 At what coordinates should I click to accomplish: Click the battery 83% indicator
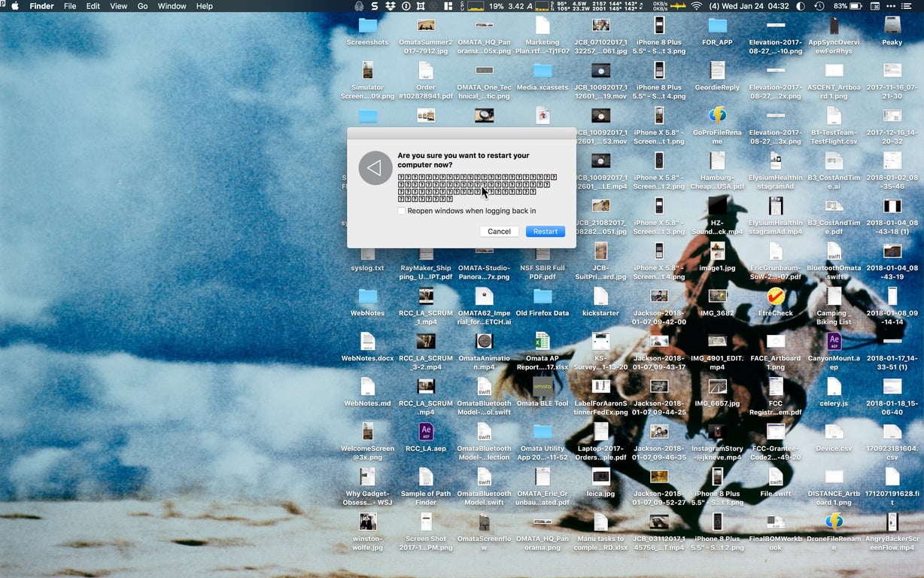(849, 6)
